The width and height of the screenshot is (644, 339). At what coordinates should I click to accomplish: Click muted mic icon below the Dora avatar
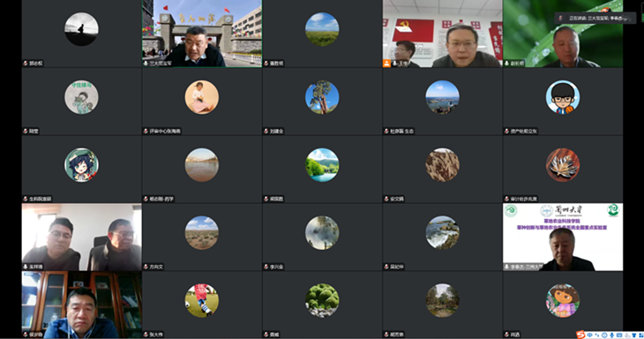click(507, 335)
